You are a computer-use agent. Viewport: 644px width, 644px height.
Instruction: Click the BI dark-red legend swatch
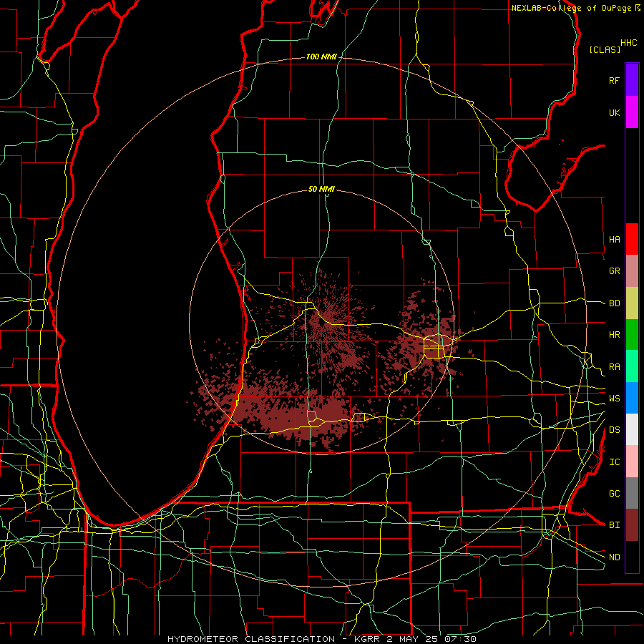(632, 525)
